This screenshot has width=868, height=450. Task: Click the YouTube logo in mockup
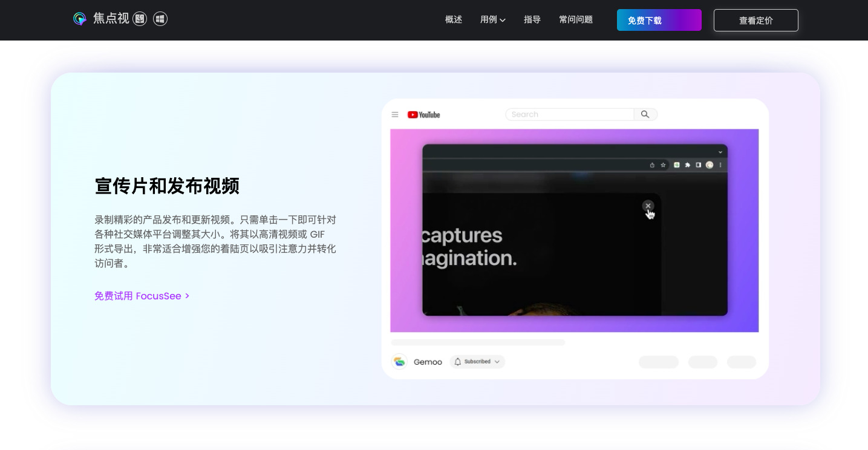[x=423, y=114]
